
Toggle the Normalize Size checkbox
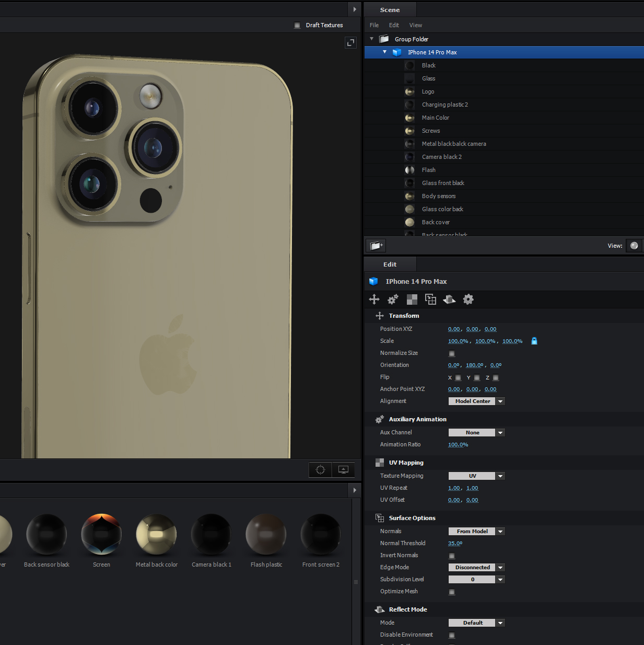click(x=452, y=353)
